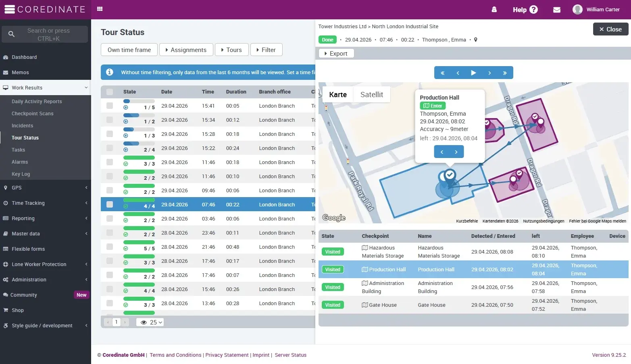Jump to first checkpoint with double-left arrows

[x=442, y=73]
